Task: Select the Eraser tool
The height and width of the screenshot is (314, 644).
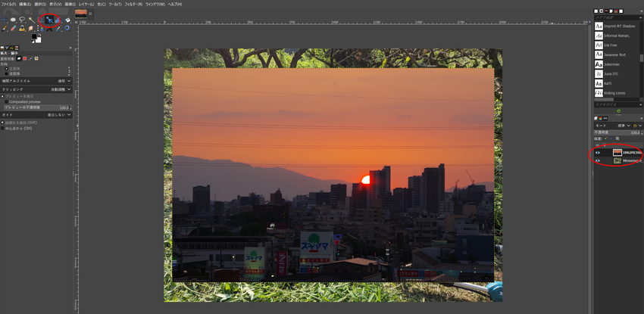Action: point(14,28)
